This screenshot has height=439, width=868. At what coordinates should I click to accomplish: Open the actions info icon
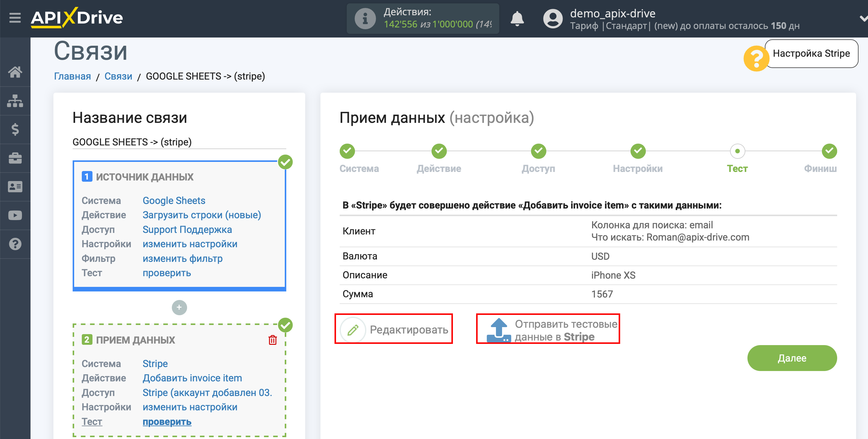tap(365, 19)
